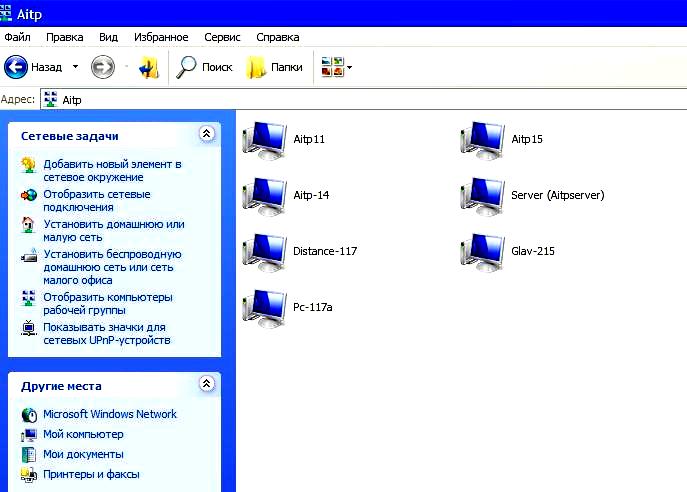Screen dimensions: 687x492
Task: Click the address bar field showing Aitp
Action: coord(364,99)
